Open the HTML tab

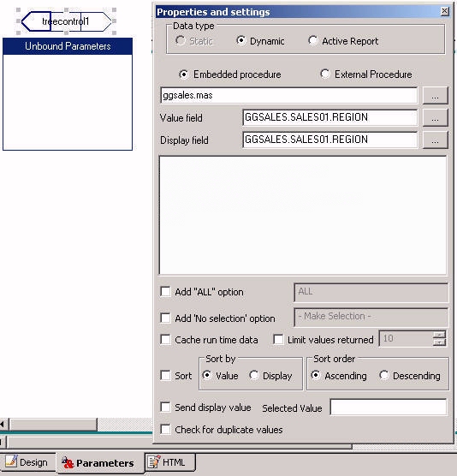[x=170, y=462]
